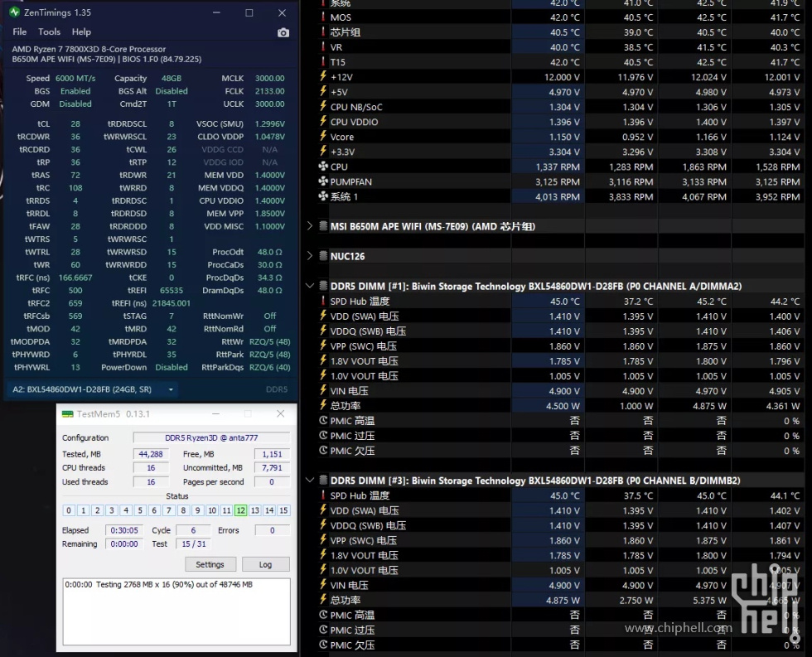Click the 芯片组 temperature icon
Image resolution: width=812 pixels, height=657 pixels.
pos(323,31)
